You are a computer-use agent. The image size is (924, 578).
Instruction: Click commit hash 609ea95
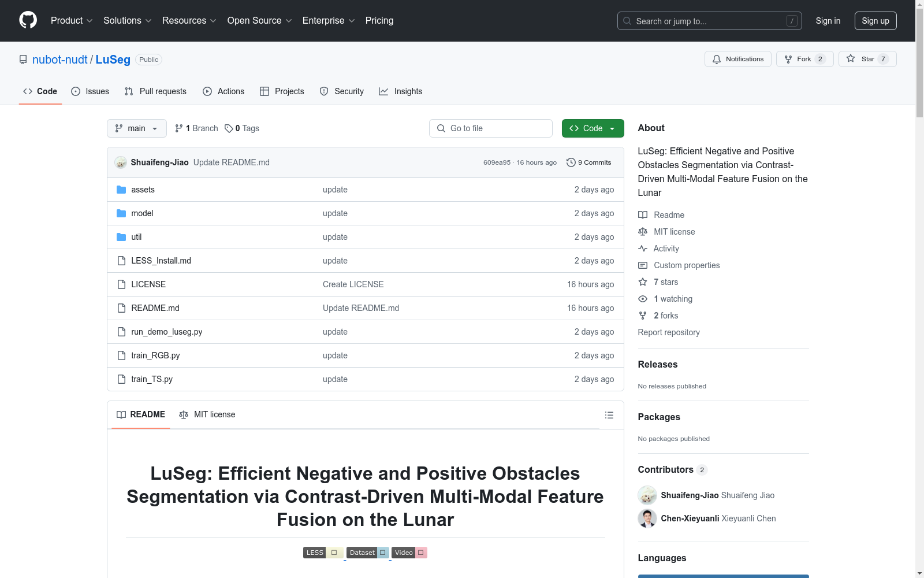[497, 162]
